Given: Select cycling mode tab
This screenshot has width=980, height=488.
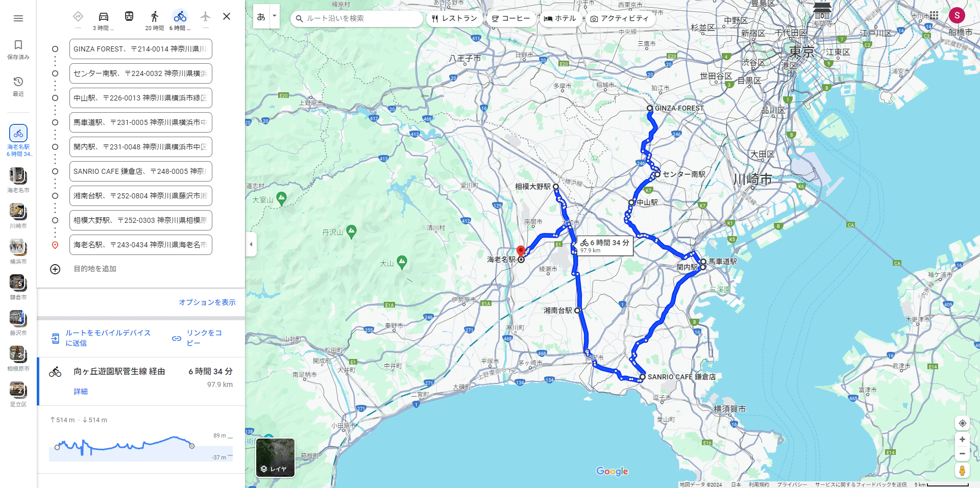Looking at the screenshot, I should 180,20.
